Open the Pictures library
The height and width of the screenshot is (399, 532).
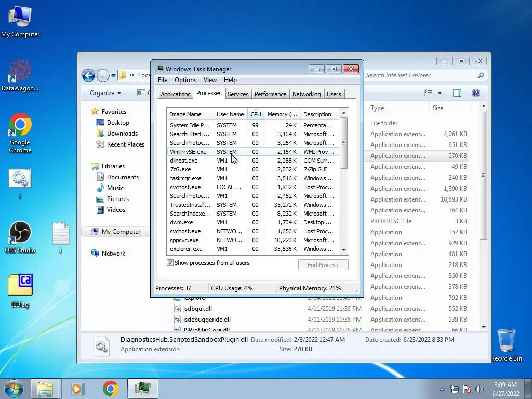coord(113,199)
